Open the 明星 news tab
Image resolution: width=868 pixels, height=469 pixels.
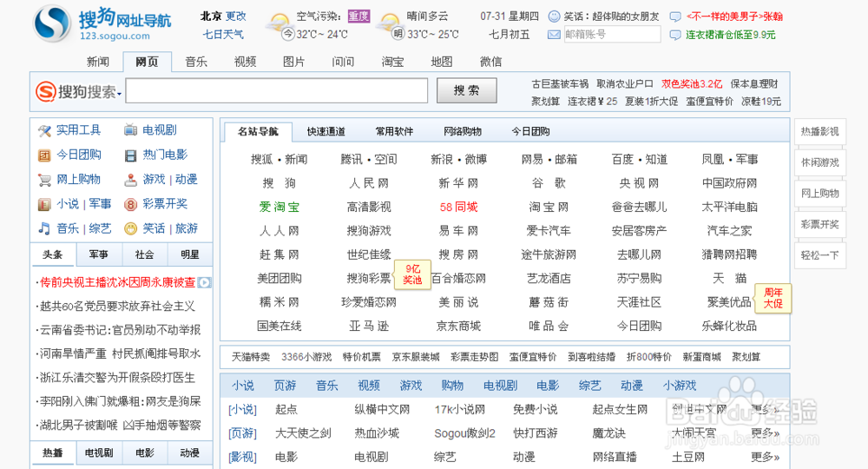click(190, 254)
